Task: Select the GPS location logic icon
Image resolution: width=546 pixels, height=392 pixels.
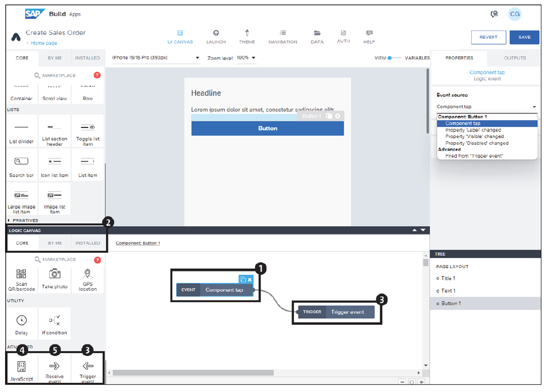Action: point(88,277)
